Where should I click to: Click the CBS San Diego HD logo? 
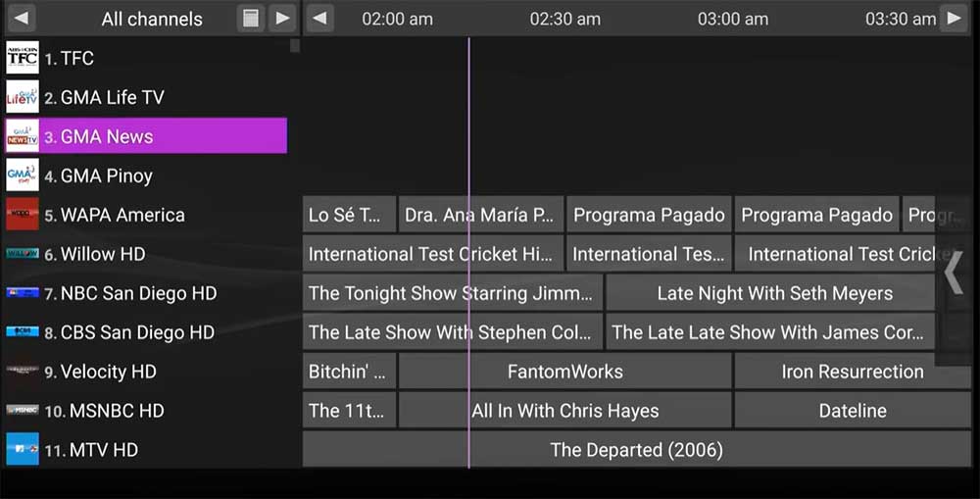[23, 332]
